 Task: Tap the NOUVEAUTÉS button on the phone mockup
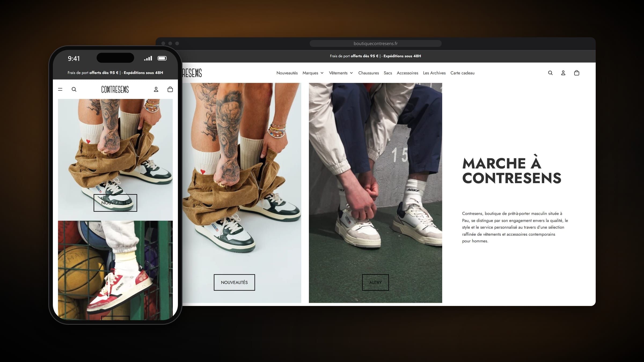coord(115,203)
